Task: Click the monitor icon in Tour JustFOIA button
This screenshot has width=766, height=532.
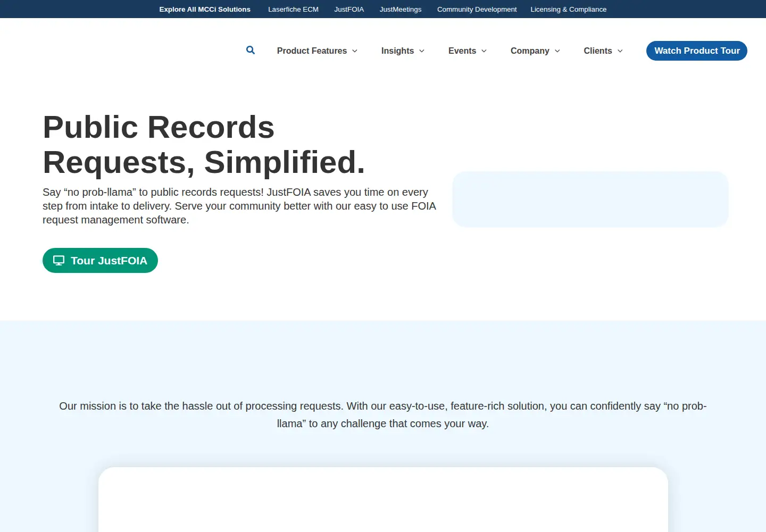Action: click(59, 261)
